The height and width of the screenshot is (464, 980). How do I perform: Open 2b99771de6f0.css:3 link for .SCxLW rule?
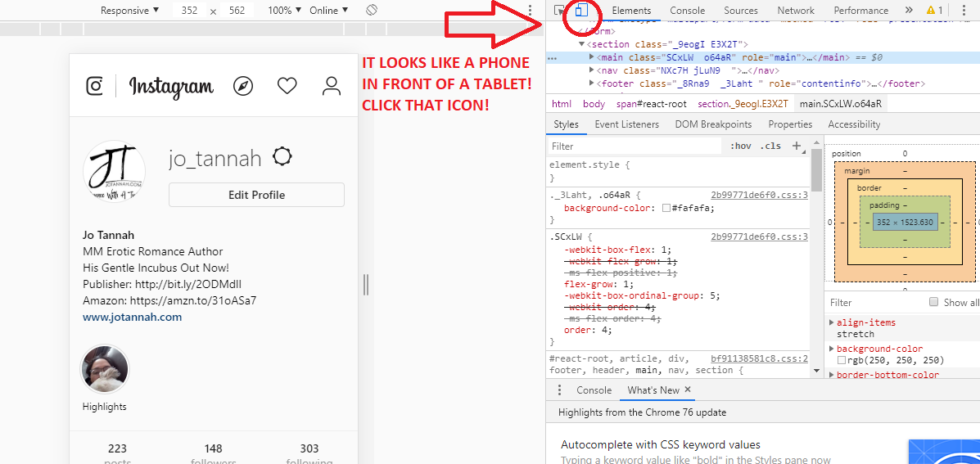(x=760, y=237)
